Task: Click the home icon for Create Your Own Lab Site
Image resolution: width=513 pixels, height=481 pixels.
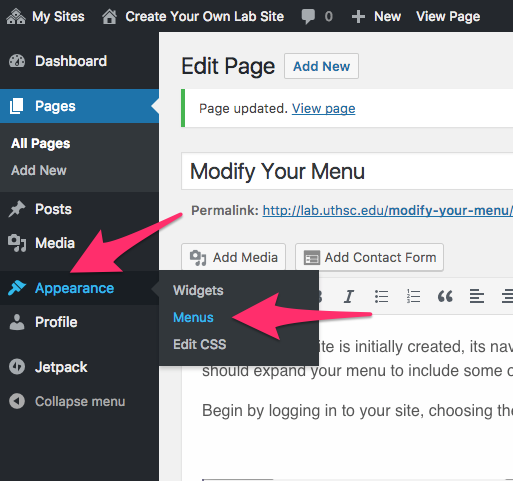Action: [109, 16]
